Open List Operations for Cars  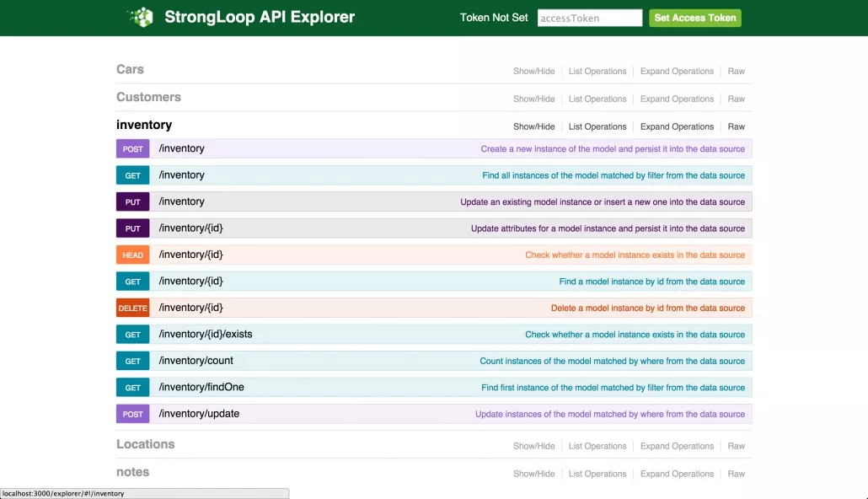point(597,72)
